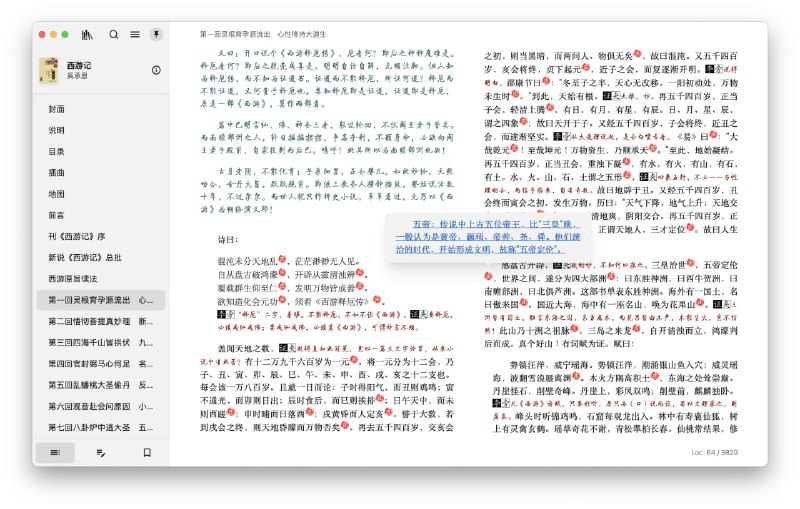Close the reader window with red button
800x509 pixels.
tap(42, 34)
